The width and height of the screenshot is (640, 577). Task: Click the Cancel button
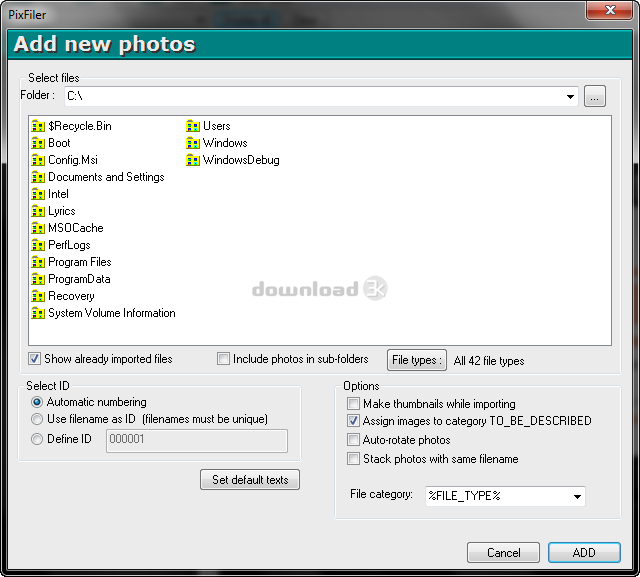[503, 553]
